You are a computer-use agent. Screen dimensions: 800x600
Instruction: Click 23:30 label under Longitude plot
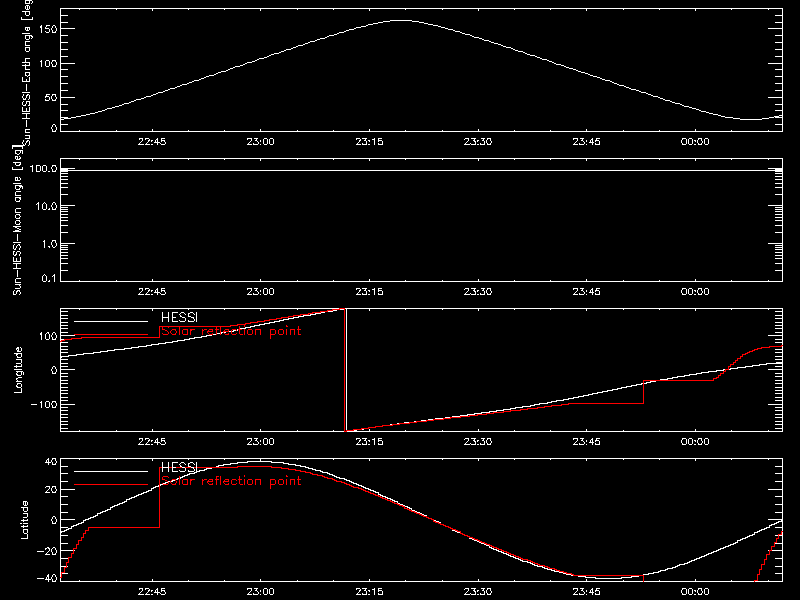coord(478,442)
